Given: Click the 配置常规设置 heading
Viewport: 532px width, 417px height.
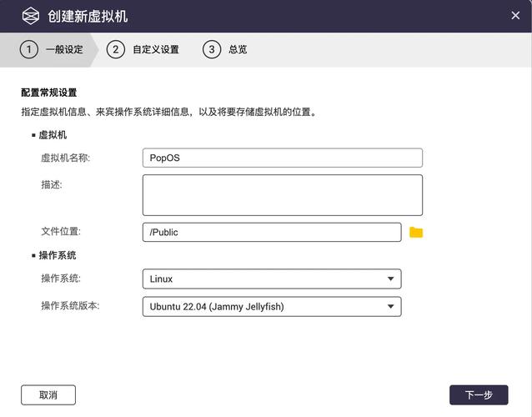Looking at the screenshot, I should click(x=49, y=93).
